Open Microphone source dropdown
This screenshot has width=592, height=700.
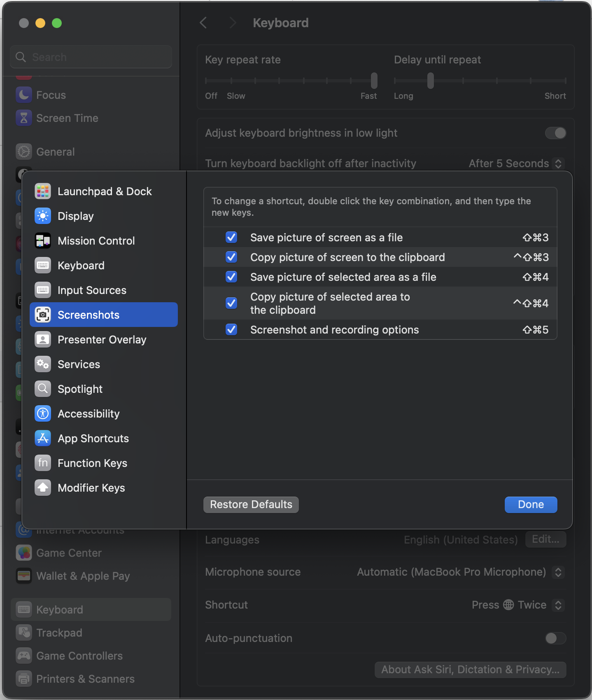[459, 572]
